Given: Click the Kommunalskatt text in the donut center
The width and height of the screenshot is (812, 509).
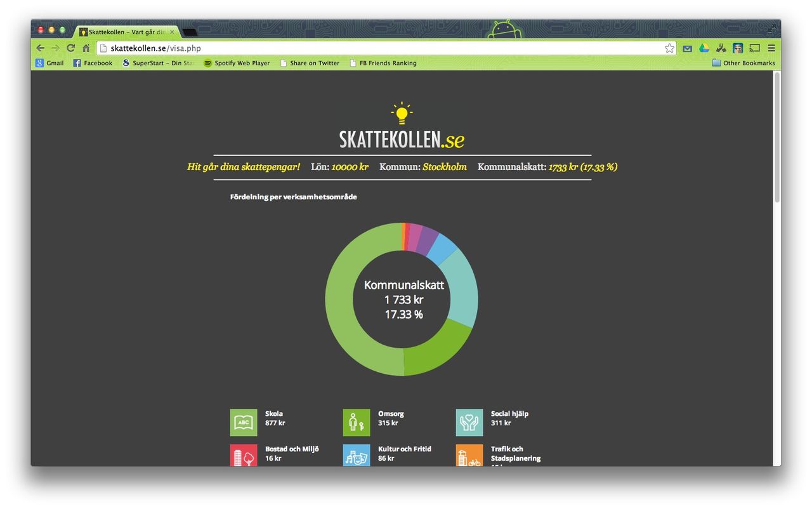Looking at the screenshot, I should pos(404,285).
